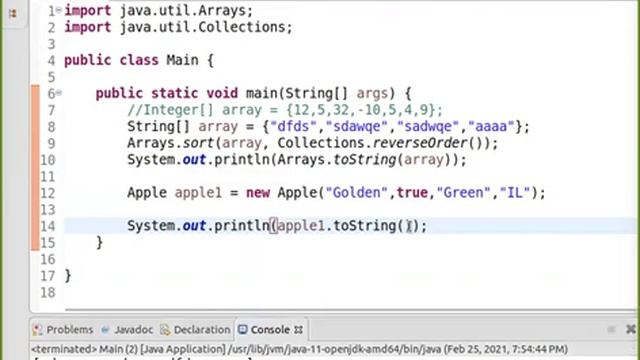
Task: Click the greyed Terminate icon in console toolbar
Action: (x=611, y=329)
